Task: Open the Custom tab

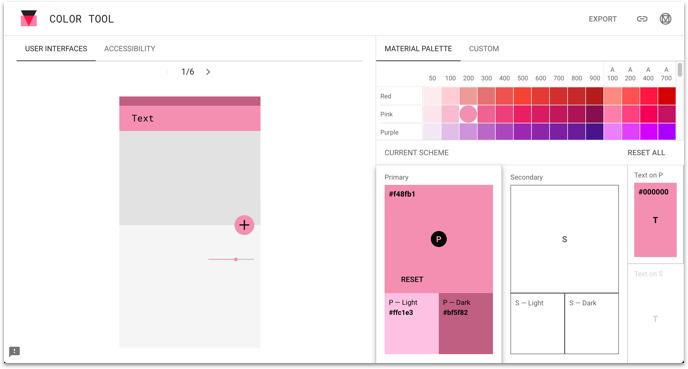Action: coord(484,49)
